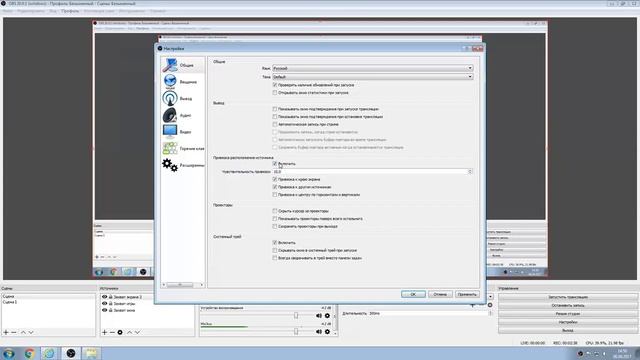Click Запустить трансляцию button
Image resolution: width=640 pixels, height=360 pixels.
(x=568, y=297)
